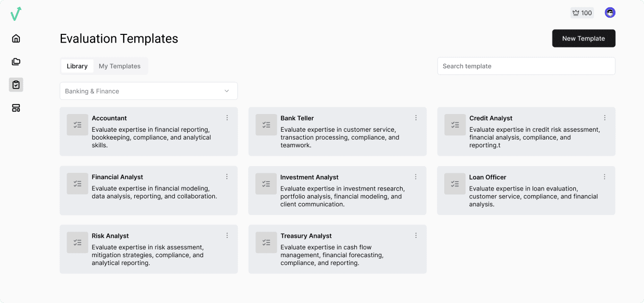Switch to the My Templates tab
This screenshot has width=644, height=303.
tap(120, 66)
